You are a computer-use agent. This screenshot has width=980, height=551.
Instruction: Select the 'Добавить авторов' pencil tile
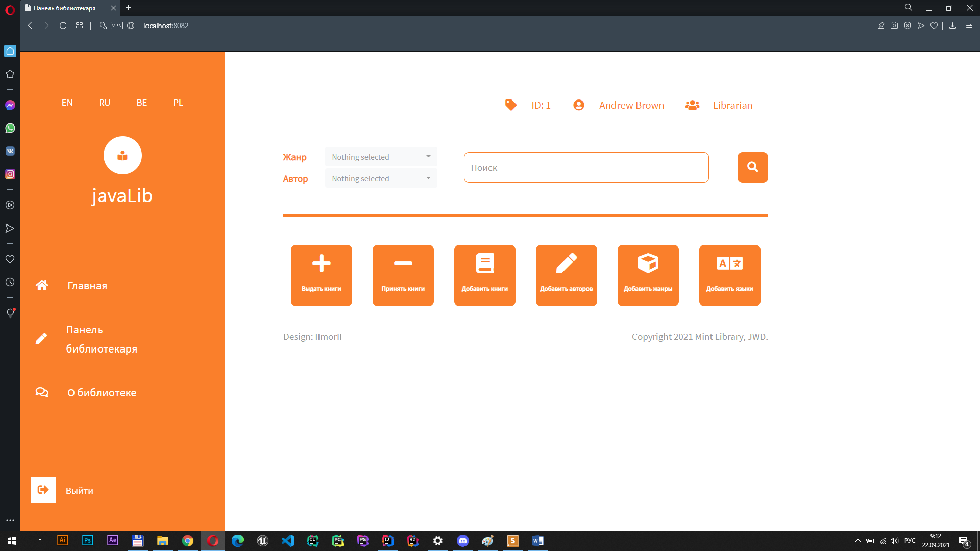coord(567,275)
